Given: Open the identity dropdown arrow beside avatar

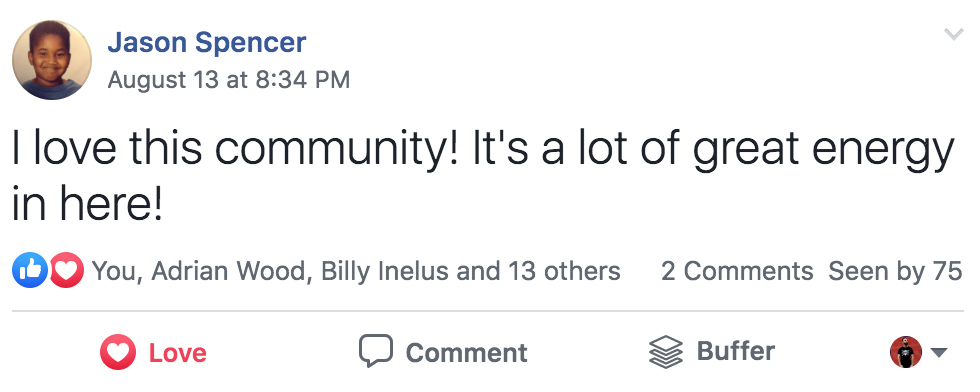Looking at the screenshot, I should [938, 353].
